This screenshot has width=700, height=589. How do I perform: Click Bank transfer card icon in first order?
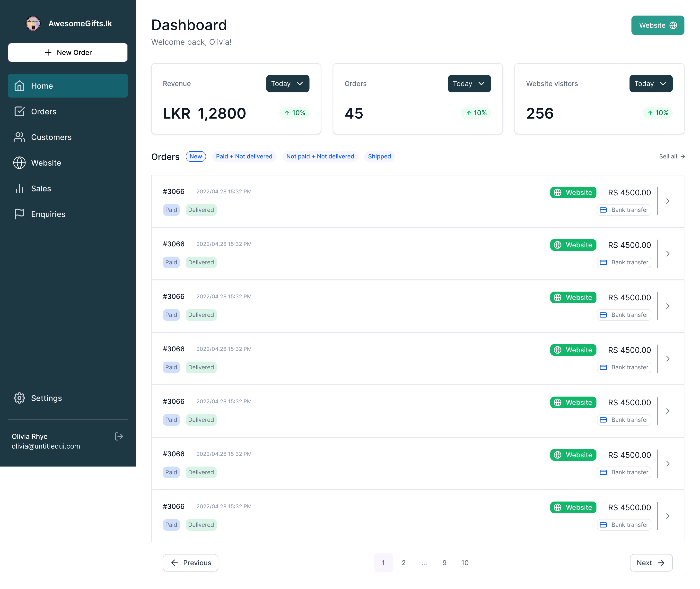pos(603,210)
